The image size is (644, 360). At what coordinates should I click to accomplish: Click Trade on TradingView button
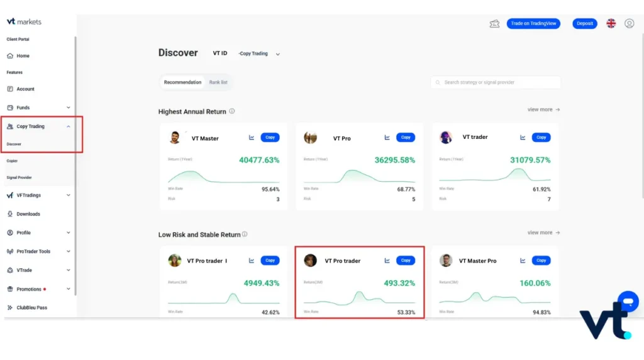[x=533, y=23]
